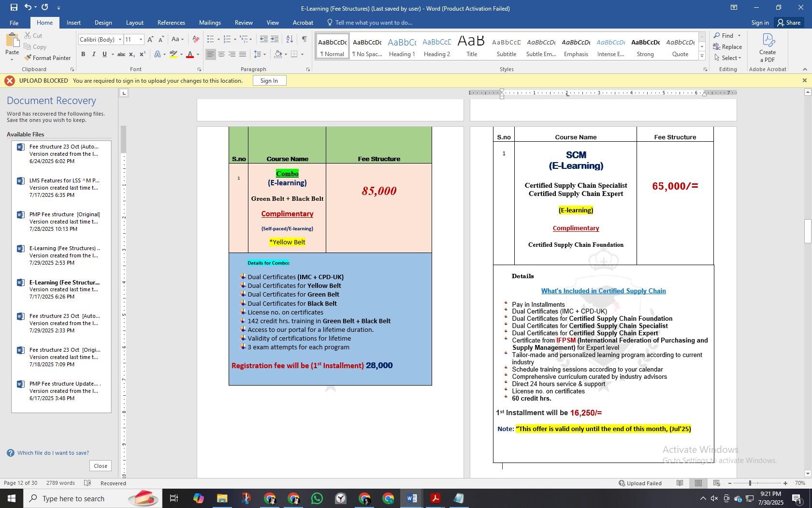Toggle Subscript formatting
812x508 pixels.
[x=132, y=54]
